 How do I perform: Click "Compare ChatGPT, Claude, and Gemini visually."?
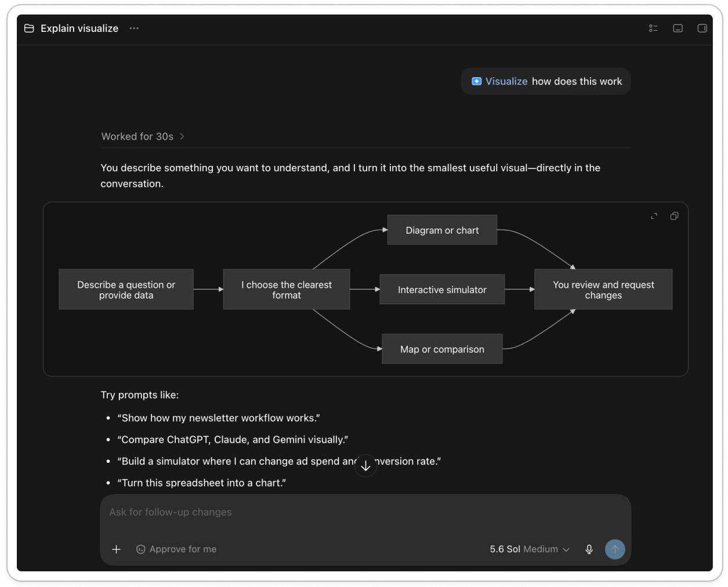point(233,440)
